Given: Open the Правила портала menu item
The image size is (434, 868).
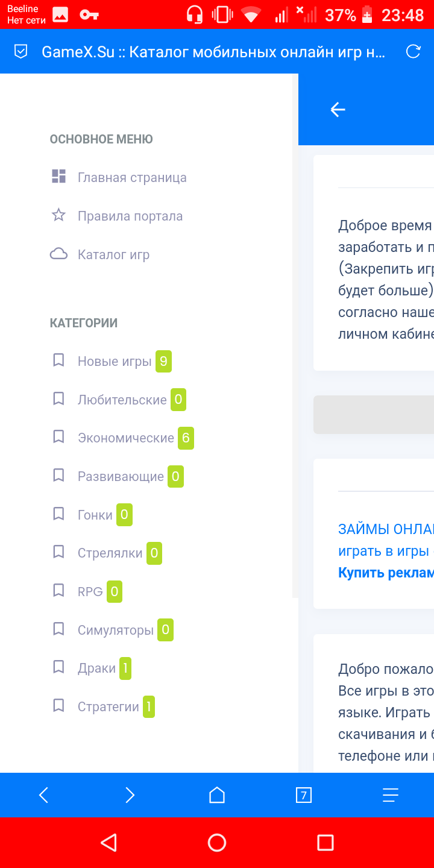Looking at the screenshot, I should (x=130, y=216).
